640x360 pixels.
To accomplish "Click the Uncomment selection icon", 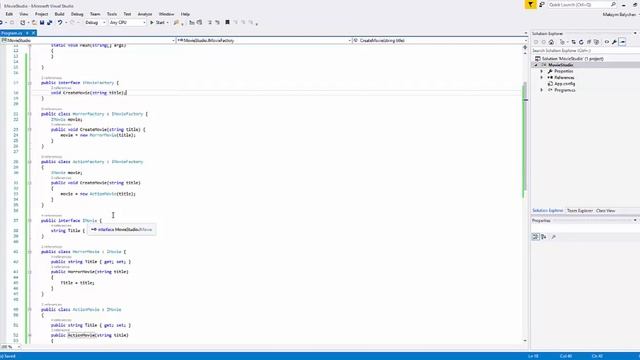I will pyautogui.click(x=218, y=22).
